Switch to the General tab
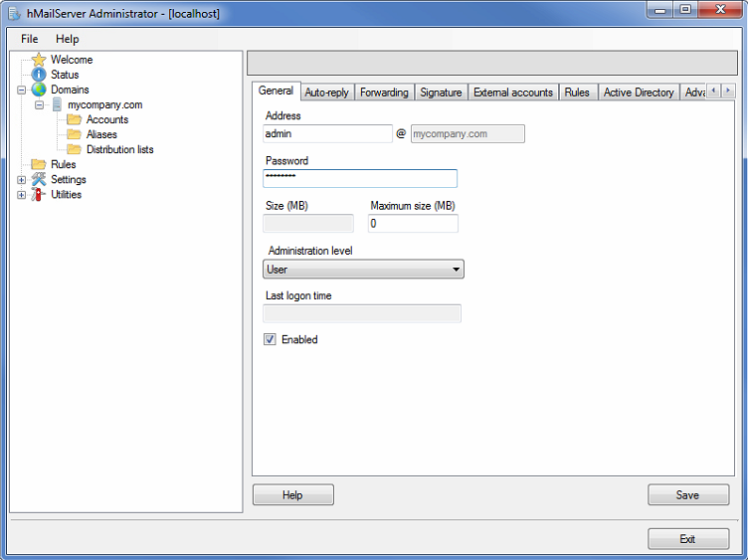This screenshot has width=748, height=560. tap(276, 91)
